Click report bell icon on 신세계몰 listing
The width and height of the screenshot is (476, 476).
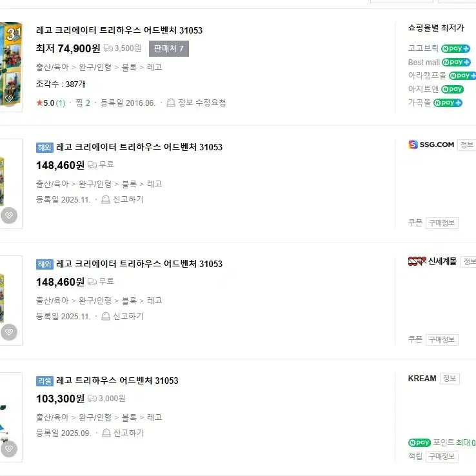coord(105,316)
